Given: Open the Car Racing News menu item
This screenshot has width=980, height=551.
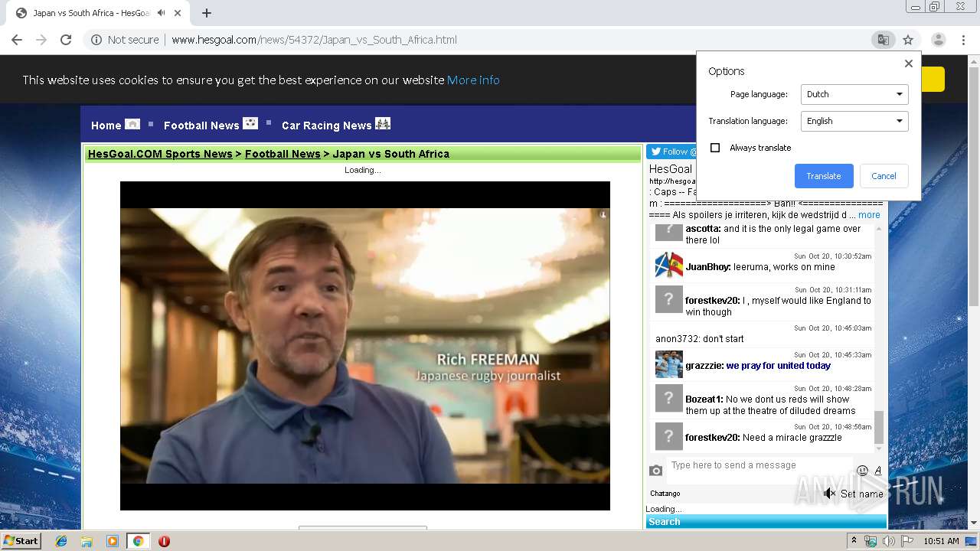Looking at the screenshot, I should [326, 126].
